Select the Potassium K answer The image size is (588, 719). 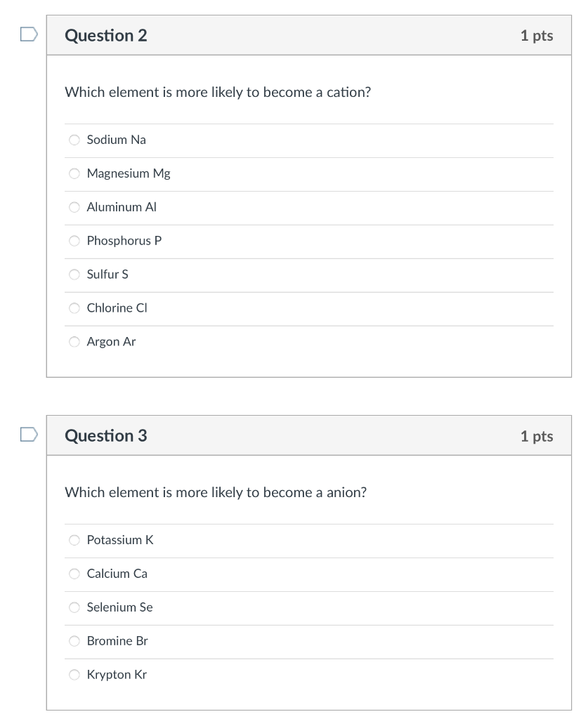click(x=74, y=540)
